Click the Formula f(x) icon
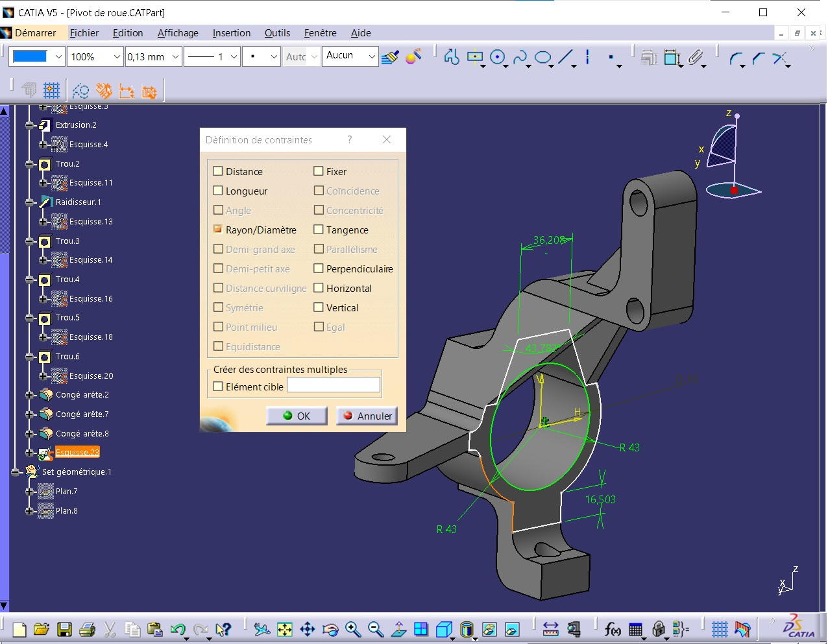Viewport: 828px width, 644px height. 612,629
